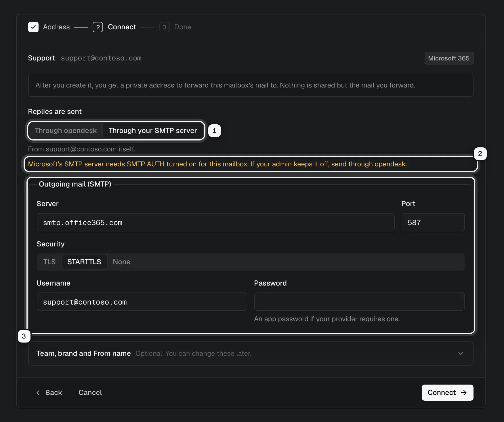The image size is (504, 422).
Task: Click into the empty Password field
Action: click(x=359, y=302)
